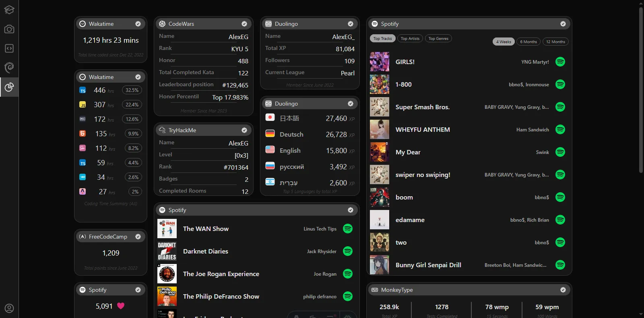Click the page vertical scrollbar
Screen dimensions: 644x318
[x=641, y=91]
